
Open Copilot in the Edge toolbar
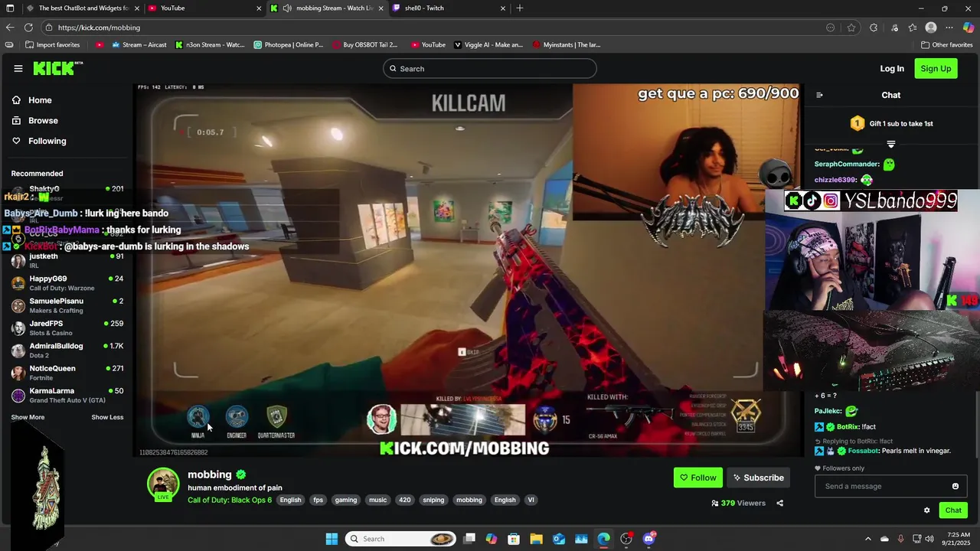[x=969, y=28]
